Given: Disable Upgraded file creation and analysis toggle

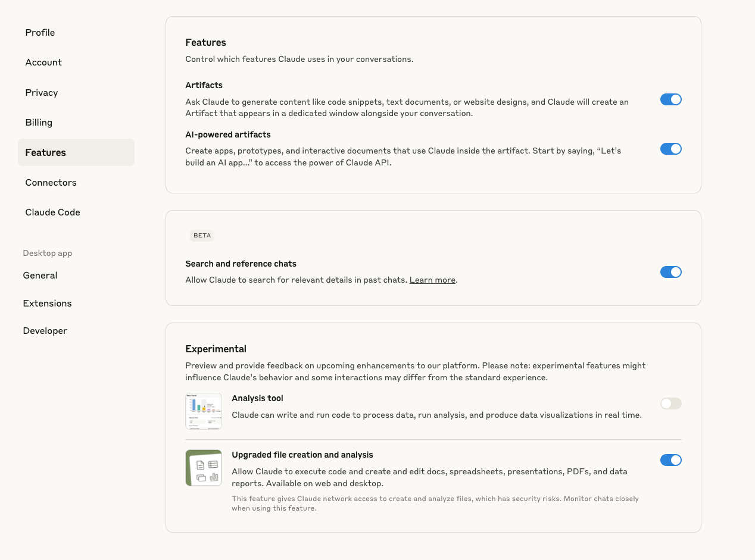Looking at the screenshot, I should 671,460.
